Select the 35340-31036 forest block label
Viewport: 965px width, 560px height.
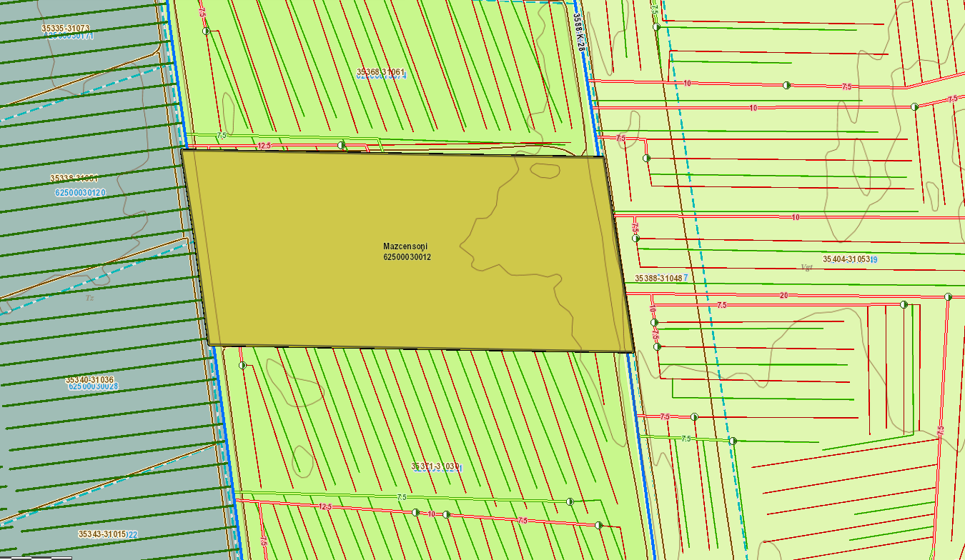pyautogui.click(x=89, y=379)
